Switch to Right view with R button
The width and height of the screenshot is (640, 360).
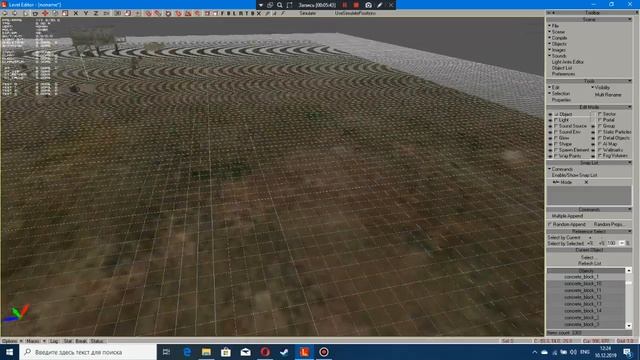240,13
